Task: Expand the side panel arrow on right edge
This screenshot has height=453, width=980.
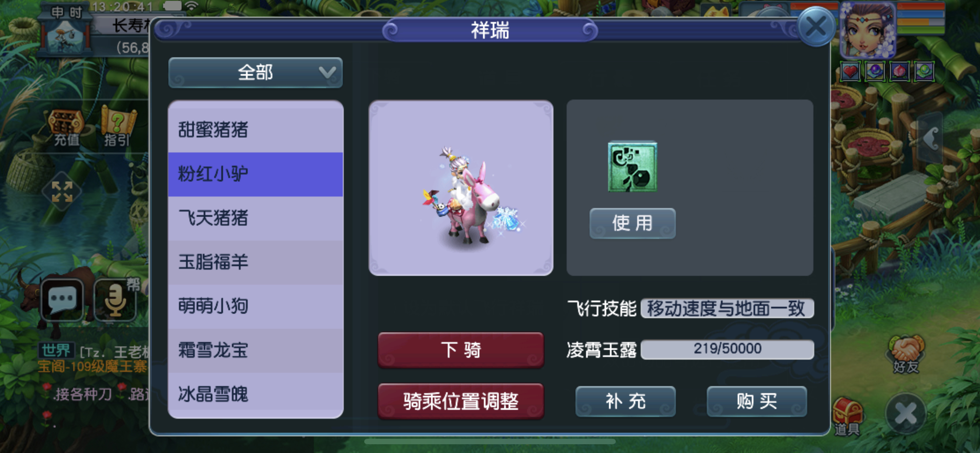Action: 930,138
